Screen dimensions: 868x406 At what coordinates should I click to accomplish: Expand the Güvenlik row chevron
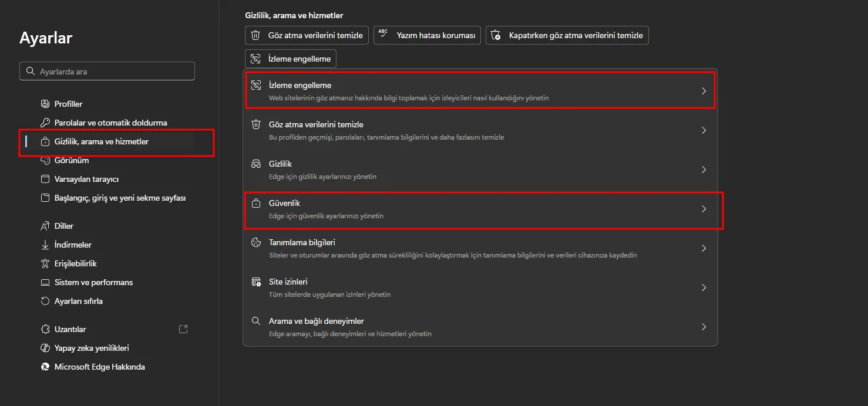pos(704,209)
